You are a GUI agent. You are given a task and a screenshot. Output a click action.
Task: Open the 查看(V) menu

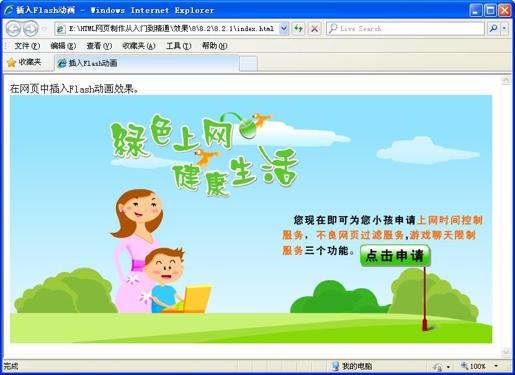pos(99,46)
